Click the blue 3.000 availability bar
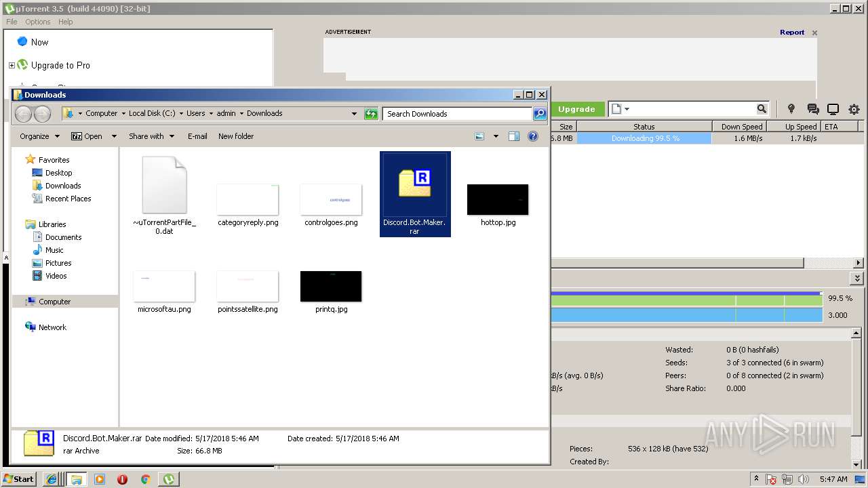The width and height of the screenshot is (868, 488). click(686, 315)
